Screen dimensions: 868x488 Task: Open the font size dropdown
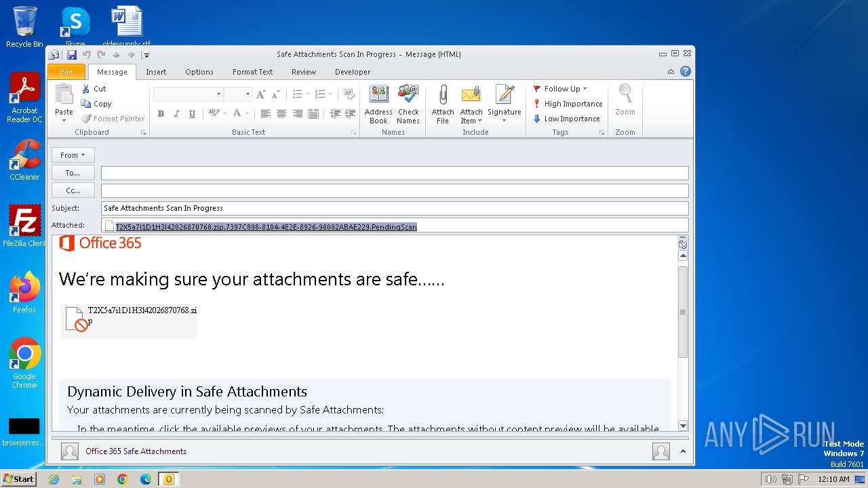click(248, 94)
